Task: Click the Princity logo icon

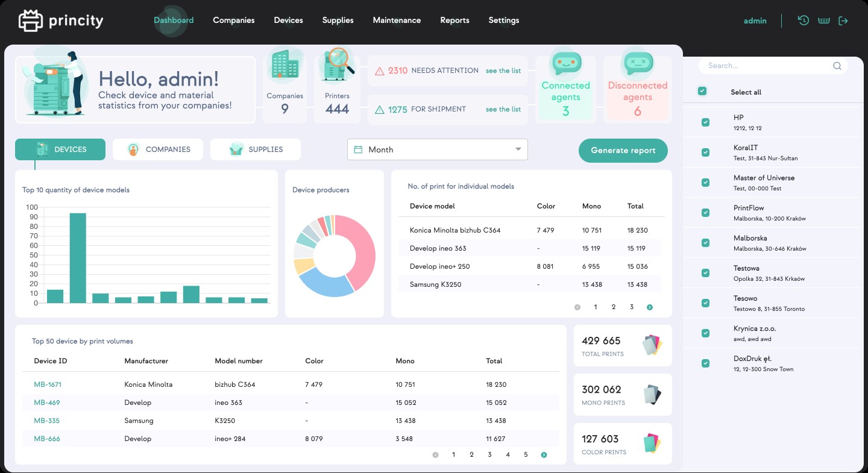Action: (30, 20)
